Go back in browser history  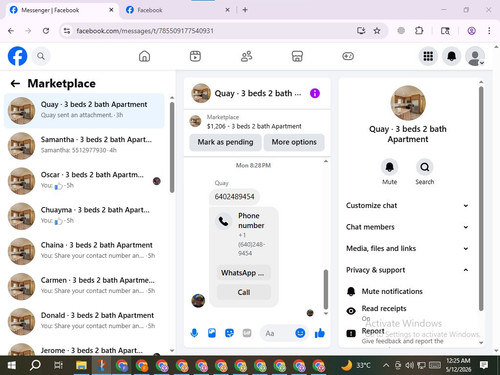point(11,31)
